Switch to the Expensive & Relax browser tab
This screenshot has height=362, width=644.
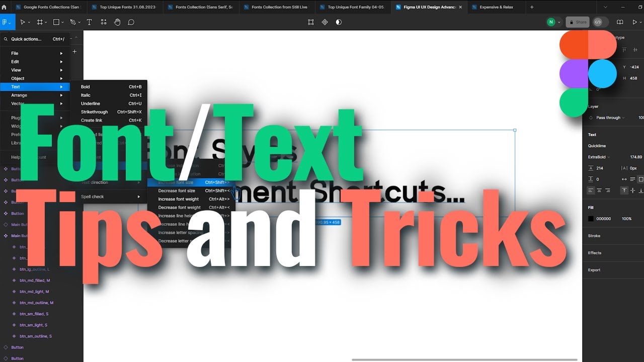[497, 7]
